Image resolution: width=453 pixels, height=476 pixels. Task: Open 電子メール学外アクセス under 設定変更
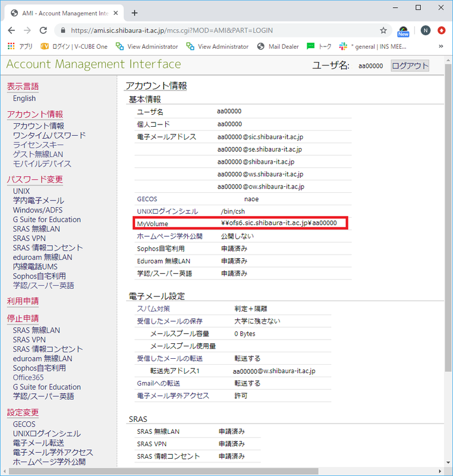point(53,452)
